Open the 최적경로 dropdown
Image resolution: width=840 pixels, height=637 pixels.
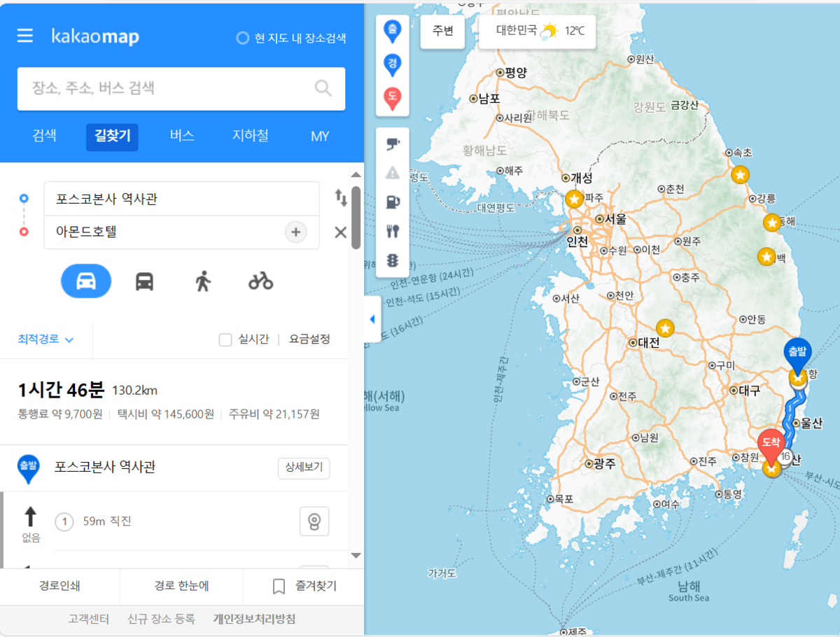[x=45, y=339]
